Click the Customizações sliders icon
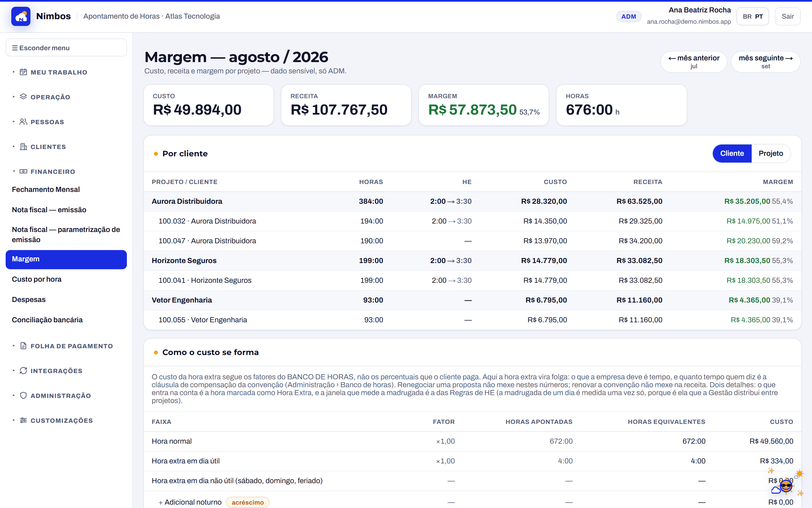The image size is (812, 508). [x=23, y=420]
